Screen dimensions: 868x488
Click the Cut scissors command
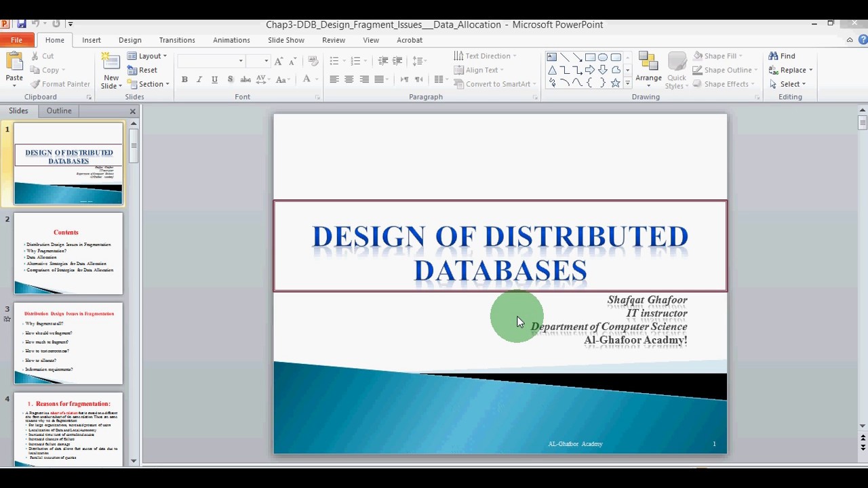coord(41,56)
